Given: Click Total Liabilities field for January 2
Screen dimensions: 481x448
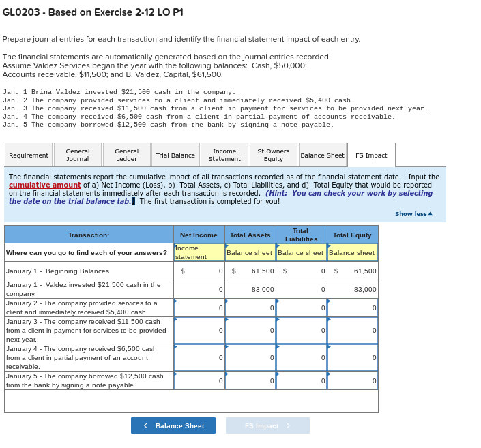Looking at the screenshot, I should coord(302,308).
